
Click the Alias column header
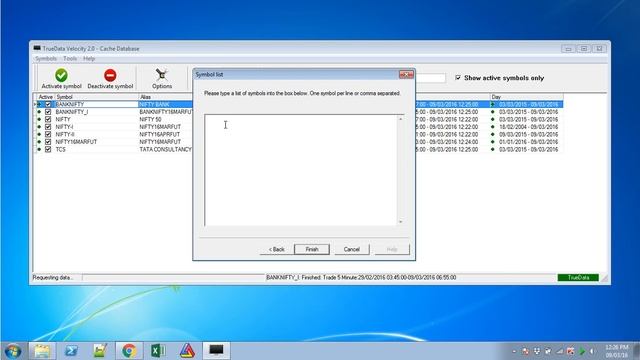[x=165, y=97]
